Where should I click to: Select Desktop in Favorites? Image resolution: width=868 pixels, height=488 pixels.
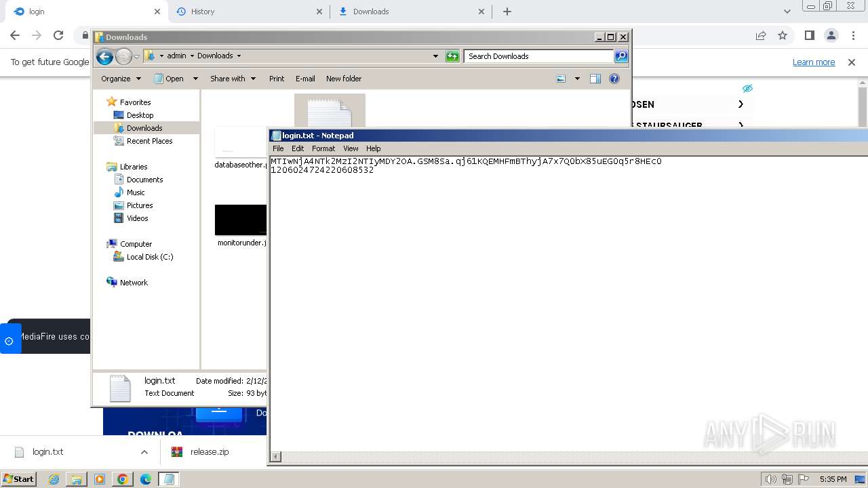[x=134, y=115]
